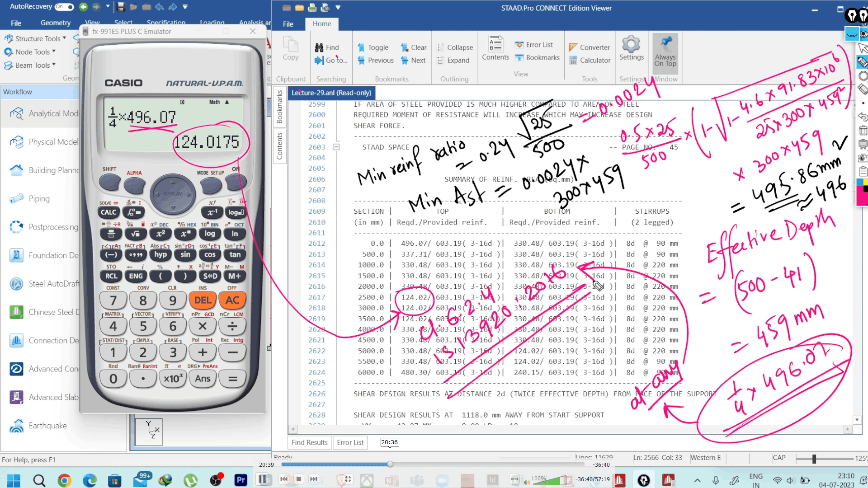Open Premiere Pro from the taskbar
The height and width of the screenshot is (488, 868).
(x=241, y=480)
